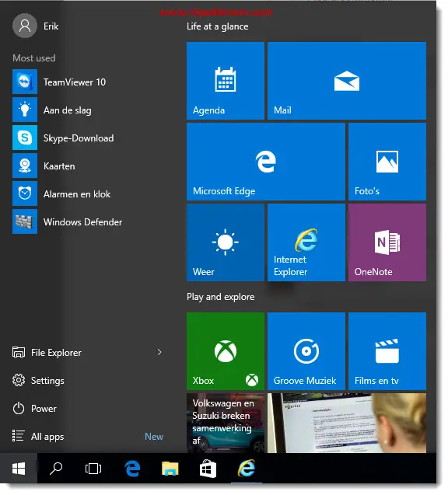Open Task View from the taskbar
The height and width of the screenshot is (495, 448).
coord(93,469)
